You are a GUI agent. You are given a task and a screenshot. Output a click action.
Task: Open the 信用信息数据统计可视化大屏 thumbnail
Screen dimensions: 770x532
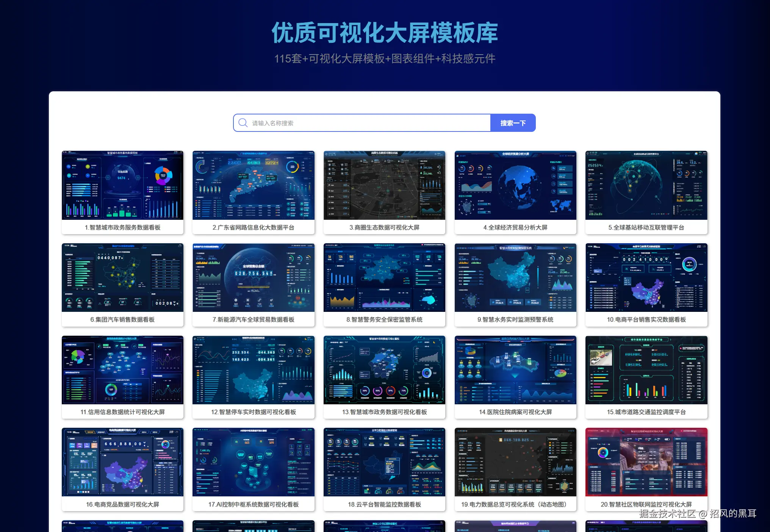pyautogui.click(x=122, y=370)
